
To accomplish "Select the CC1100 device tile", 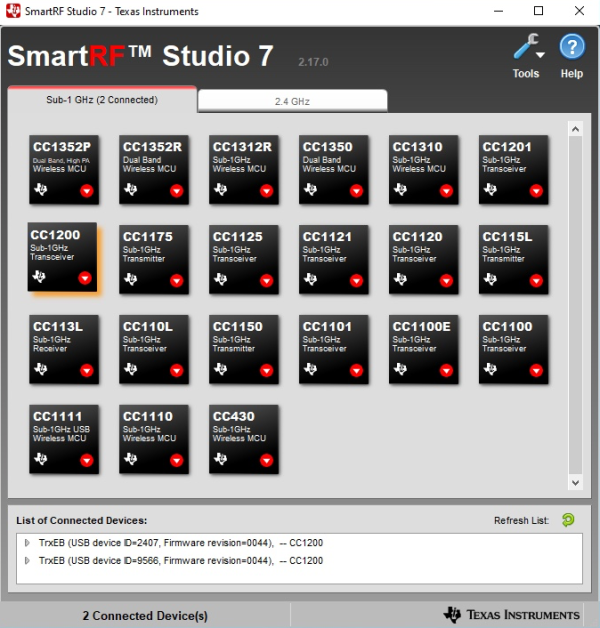I will point(513,350).
